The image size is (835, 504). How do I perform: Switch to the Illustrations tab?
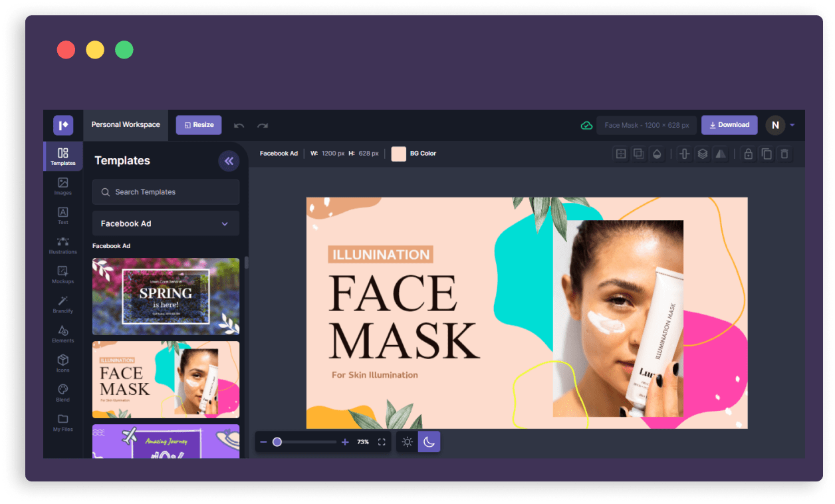tap(62, 245)
